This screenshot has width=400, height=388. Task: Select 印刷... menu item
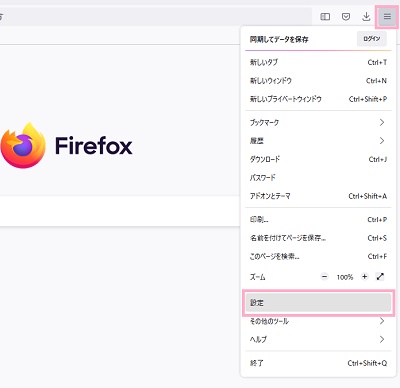point(318,220)
